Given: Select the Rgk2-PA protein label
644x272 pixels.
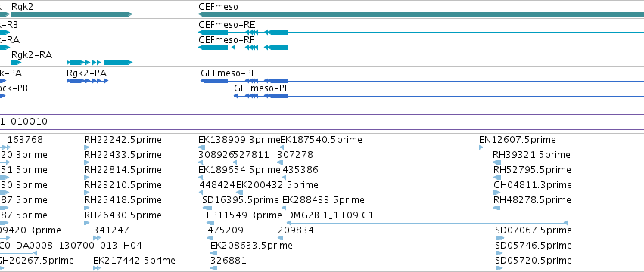Looking at the screenshot, I should point(86,73).
